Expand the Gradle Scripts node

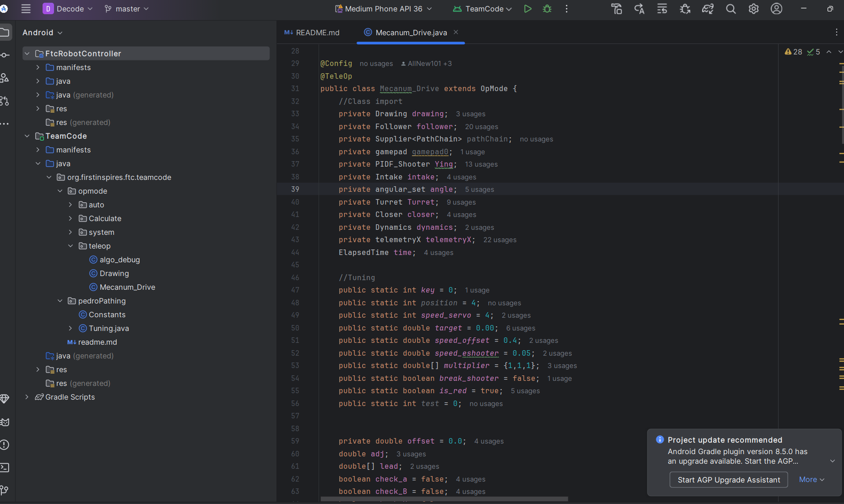(27, 397)
